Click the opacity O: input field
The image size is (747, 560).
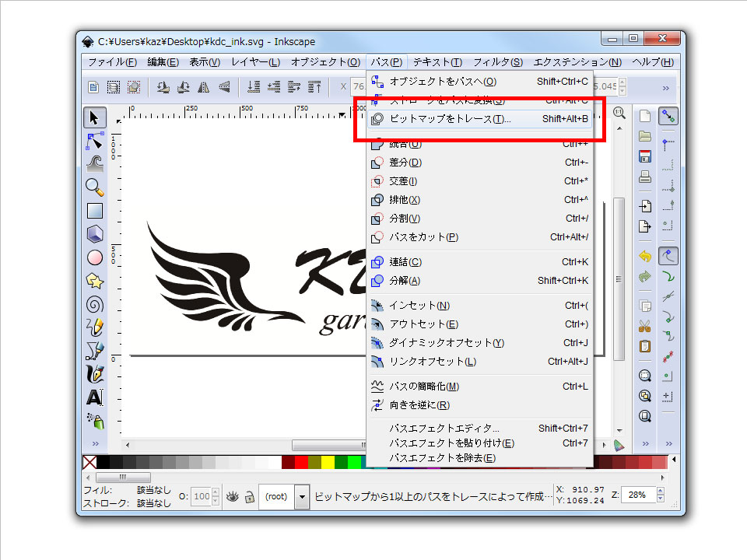click(x=202, y=497)
